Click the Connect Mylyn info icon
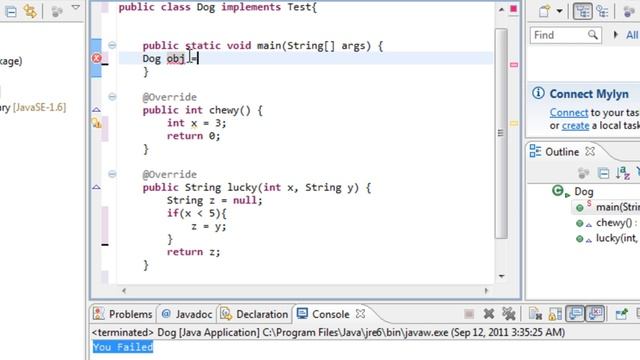640x360 pixels. pos(538,93)
